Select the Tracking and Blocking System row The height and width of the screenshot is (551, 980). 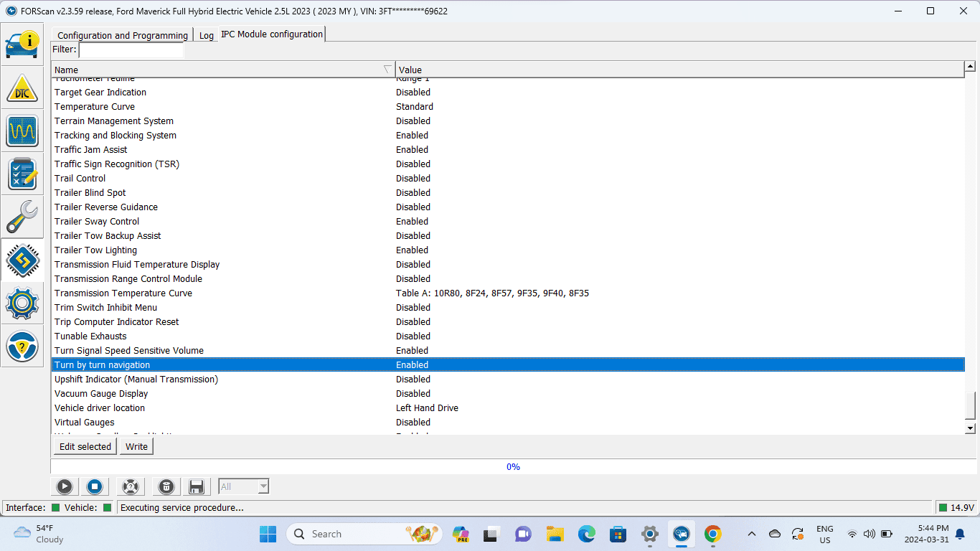coord(508,135)
